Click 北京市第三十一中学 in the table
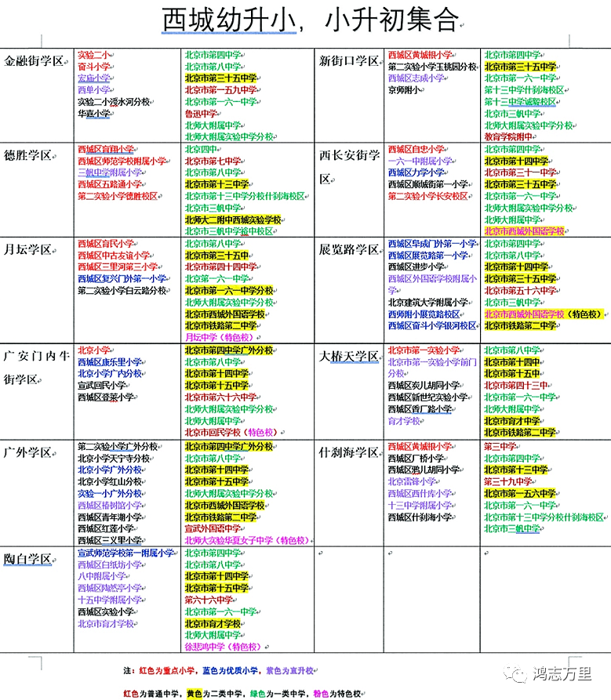611x700 pixels. click(x=520, y=172)
